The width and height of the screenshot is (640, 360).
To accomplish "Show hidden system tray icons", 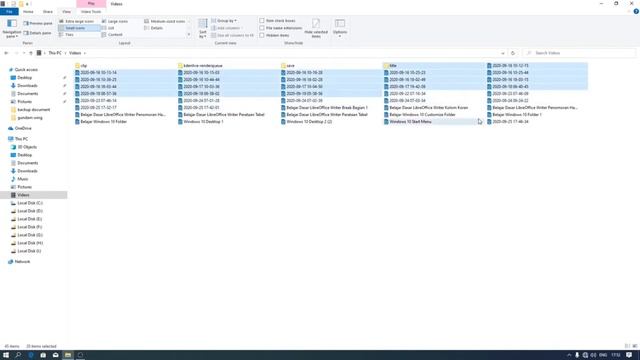I will 569,355.
